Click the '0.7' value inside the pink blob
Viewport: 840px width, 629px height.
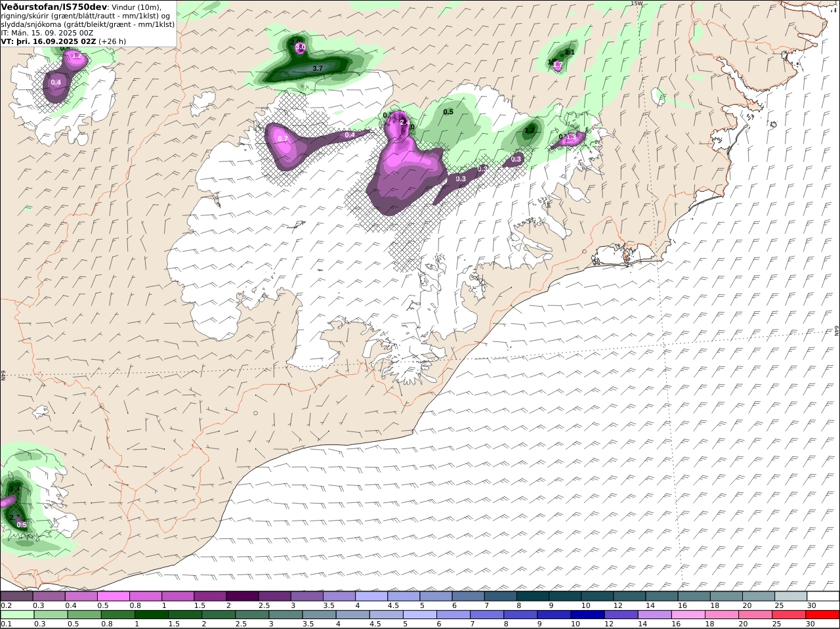point(283,139)
